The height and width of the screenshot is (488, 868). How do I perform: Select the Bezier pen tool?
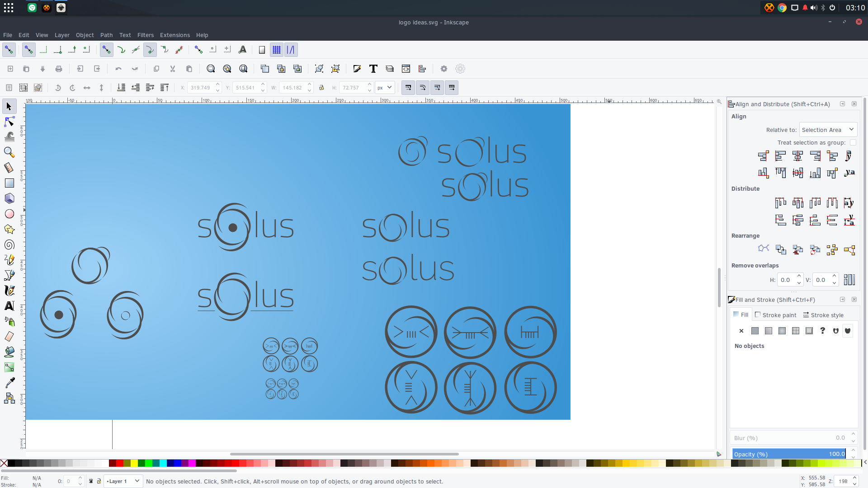[9, 275]
